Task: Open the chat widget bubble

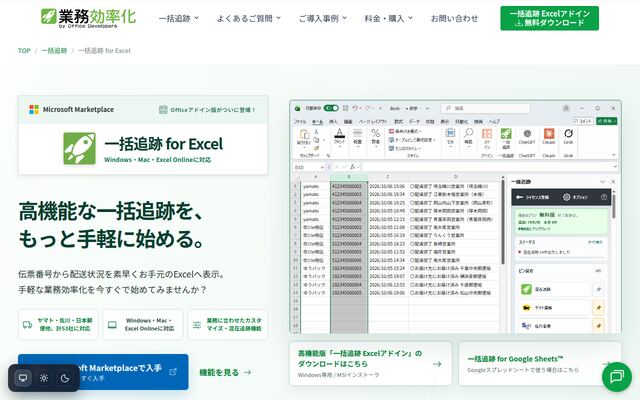Action: point(617,376)
